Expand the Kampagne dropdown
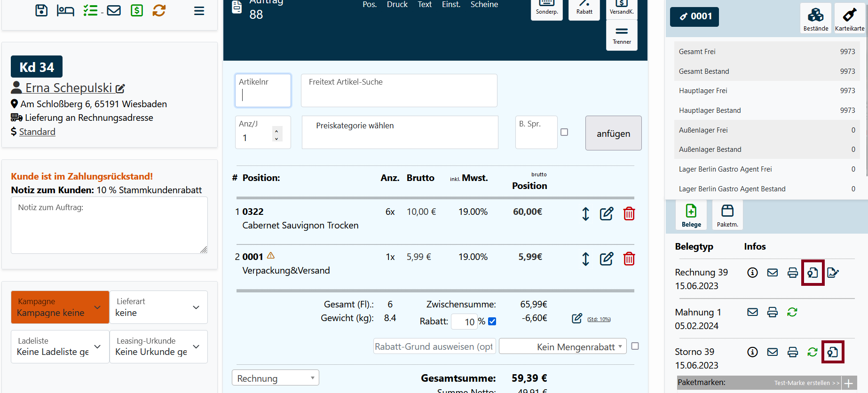The image size is (868, 393). coord(60,307)
